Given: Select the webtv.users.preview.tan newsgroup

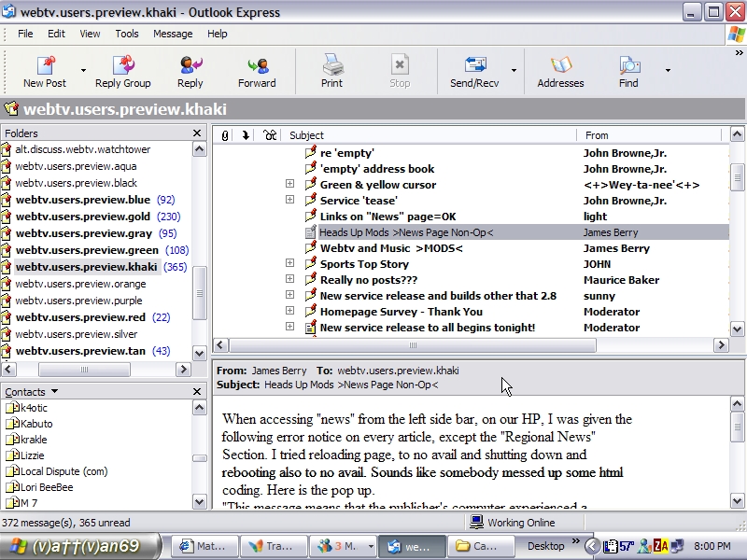Looking at the screenshot, I should pyautogui.click(x=80, y=351).
